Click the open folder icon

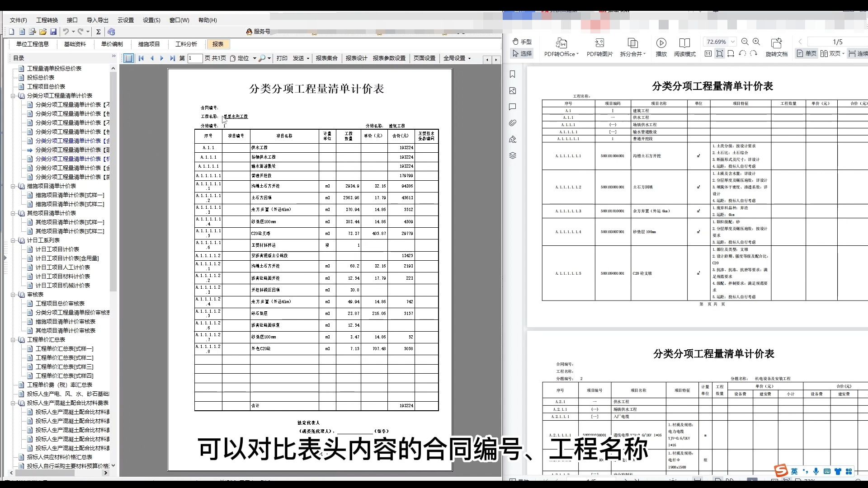(x=43, y=32)
